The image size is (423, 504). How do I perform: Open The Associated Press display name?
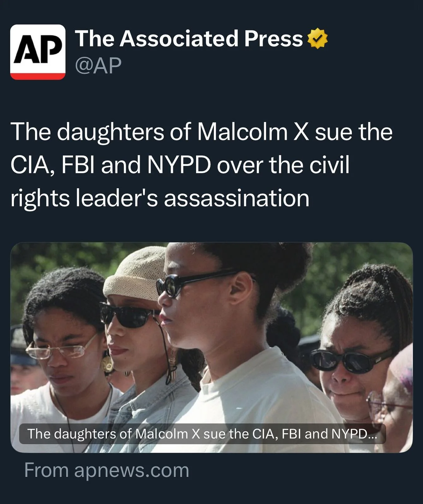[189, 39]
